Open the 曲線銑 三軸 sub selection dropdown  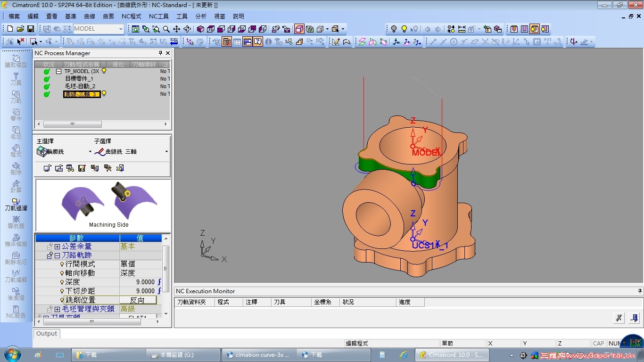click(166, 152)
